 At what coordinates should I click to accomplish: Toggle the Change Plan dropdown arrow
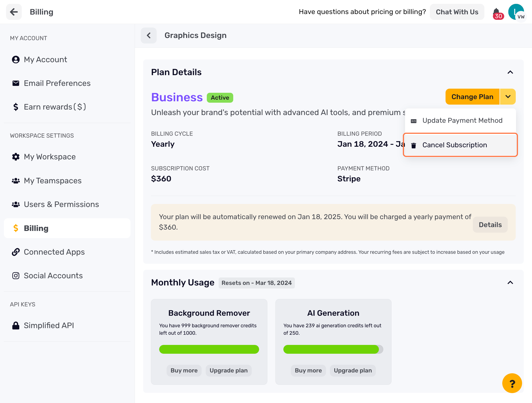point(508,97)
